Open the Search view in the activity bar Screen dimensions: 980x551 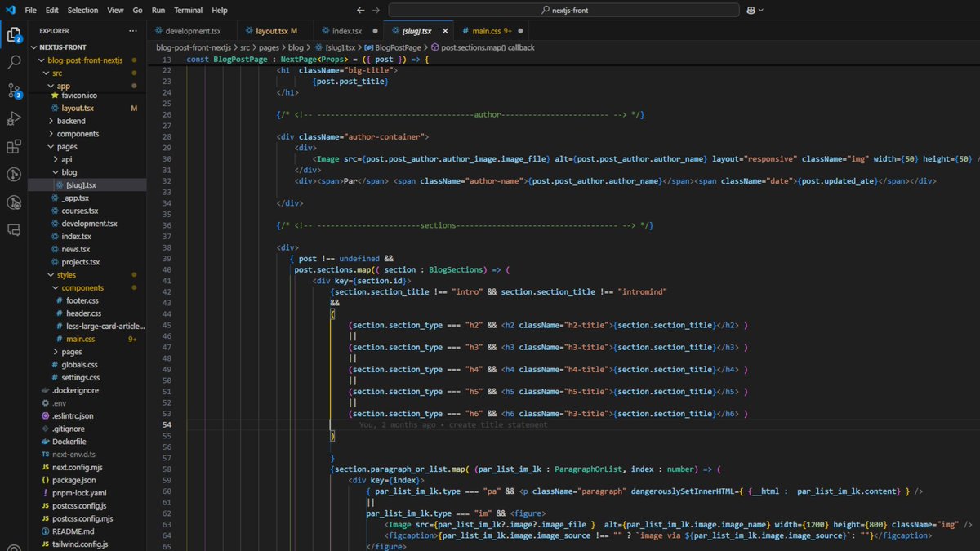pyautogui.click(x=14, y=61)
